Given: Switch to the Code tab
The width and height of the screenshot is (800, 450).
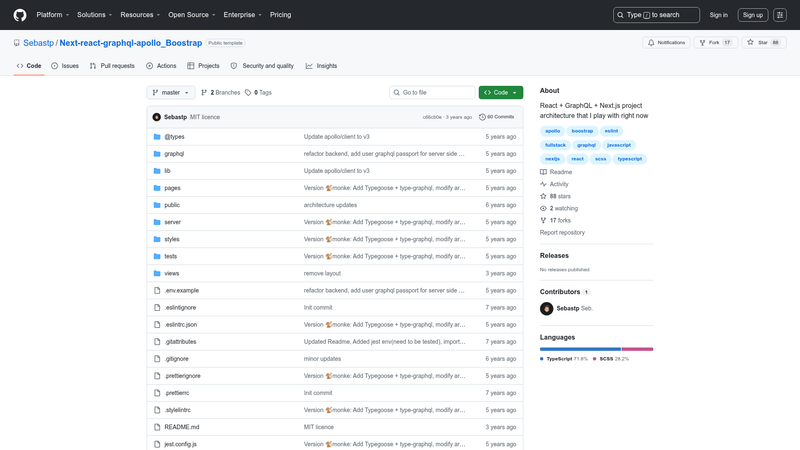Looking at the screenshot, I should (x=29, y=66).
